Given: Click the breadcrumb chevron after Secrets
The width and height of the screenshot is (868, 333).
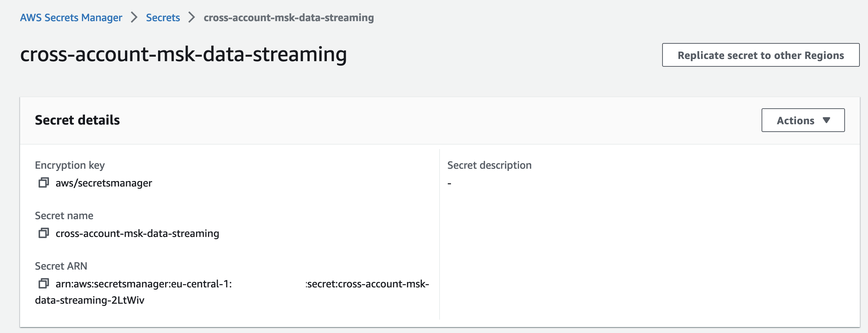Looking at the screenshot, I should pos(192,17).
